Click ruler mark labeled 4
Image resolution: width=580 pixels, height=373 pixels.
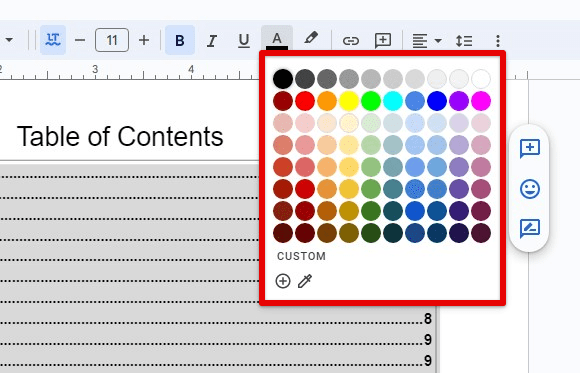191,69
